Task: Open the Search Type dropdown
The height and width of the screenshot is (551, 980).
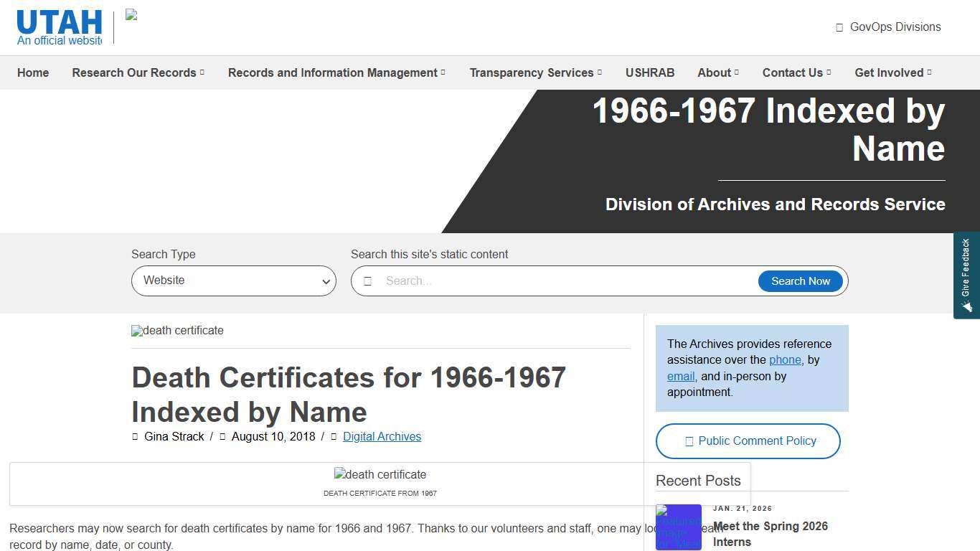Action: click(x=233, y=281)
